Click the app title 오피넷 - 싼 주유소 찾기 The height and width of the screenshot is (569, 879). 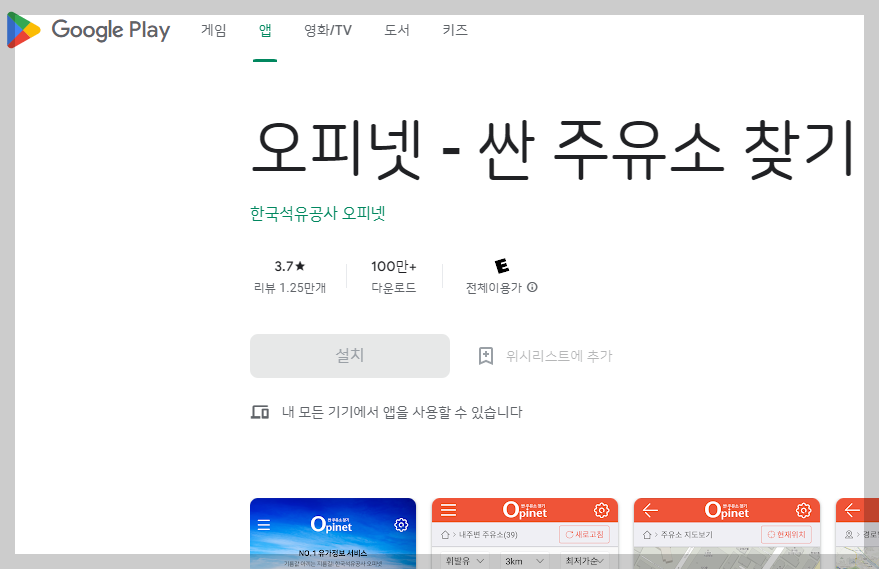click(x=552, y=150)
